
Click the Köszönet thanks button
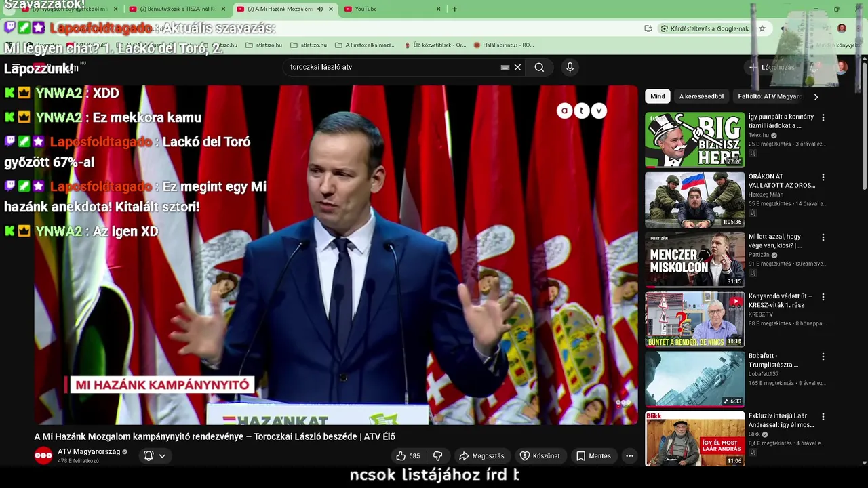point(540,456)
